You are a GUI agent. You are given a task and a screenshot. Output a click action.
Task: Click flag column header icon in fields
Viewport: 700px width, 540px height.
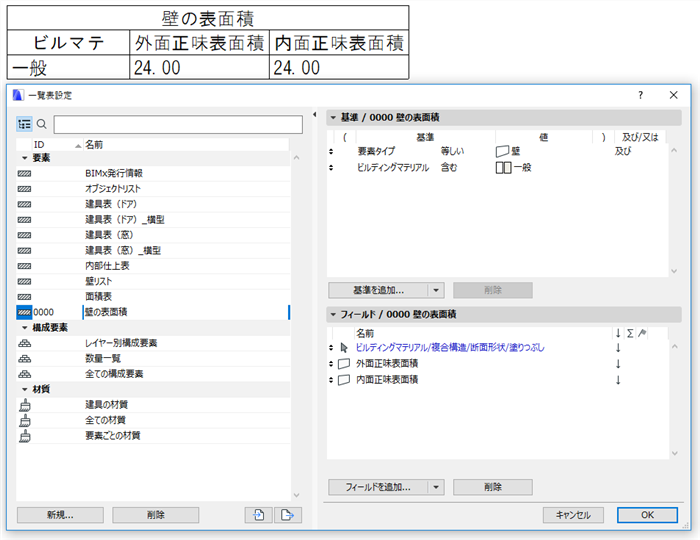pyautogui.click(x=642, y=333)
